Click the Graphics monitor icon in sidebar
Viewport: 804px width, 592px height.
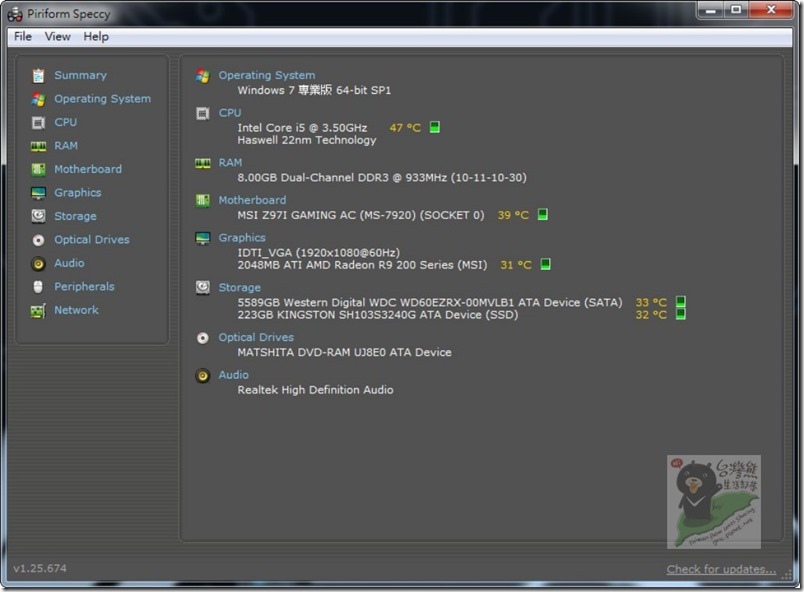pos(38,193)
